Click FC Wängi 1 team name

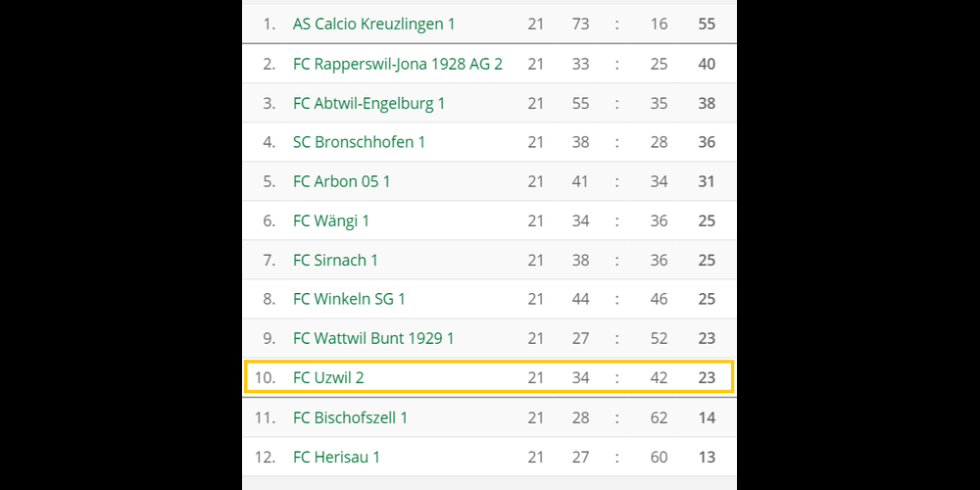pyautogui.click(x=330, y=220)
